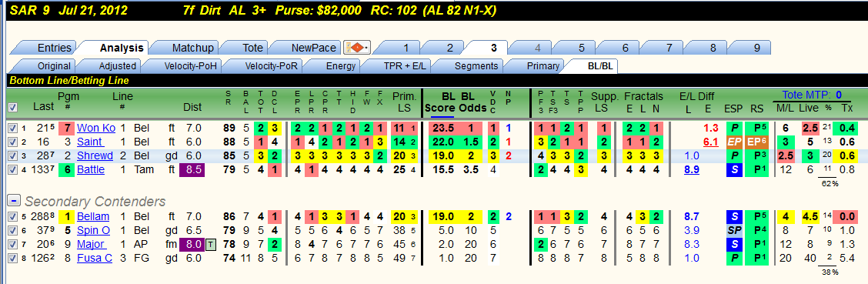Click the red program number 7 cell
This screenshot has height=284, width=868.
[x=66, y=129]
